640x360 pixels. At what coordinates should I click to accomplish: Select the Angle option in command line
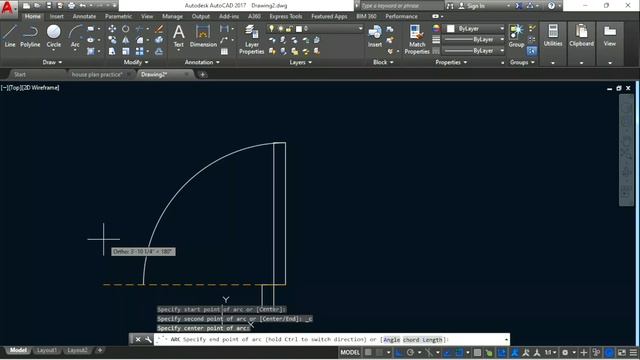(x=391, y=340)
